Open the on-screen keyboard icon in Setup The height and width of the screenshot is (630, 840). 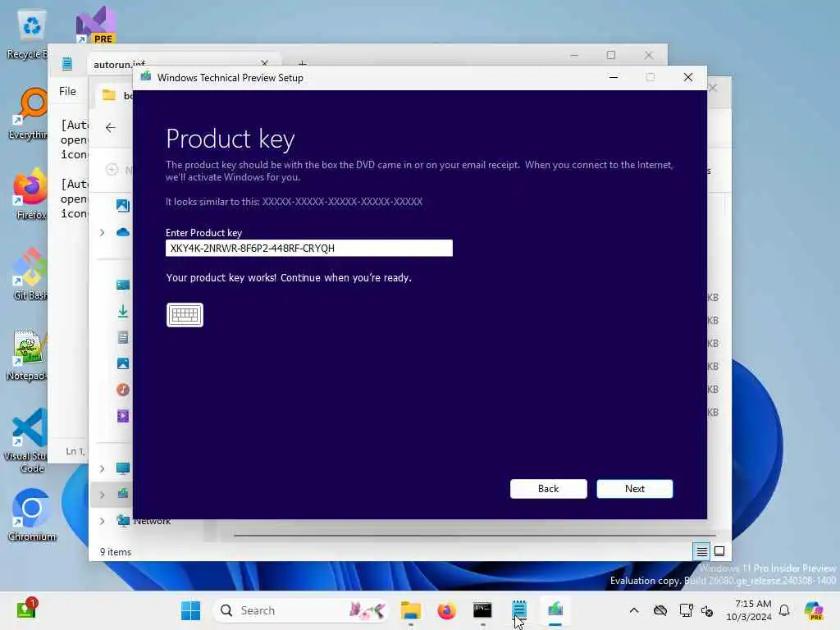click(x=185, y=315)
